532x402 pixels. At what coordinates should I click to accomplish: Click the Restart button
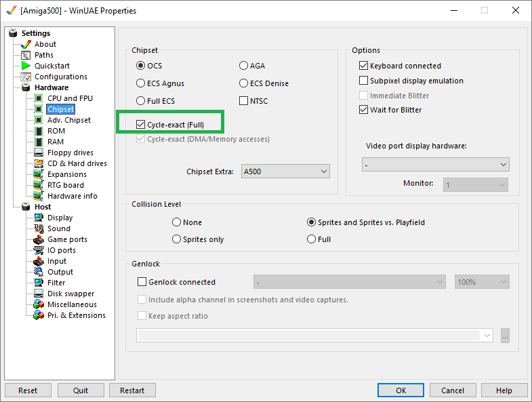[132, 390]
